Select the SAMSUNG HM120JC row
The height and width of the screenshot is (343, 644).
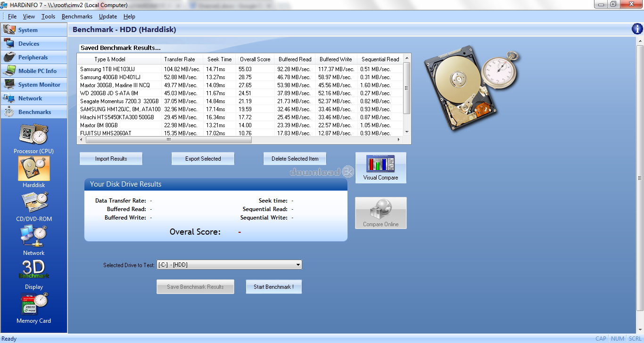coord(240,109)
